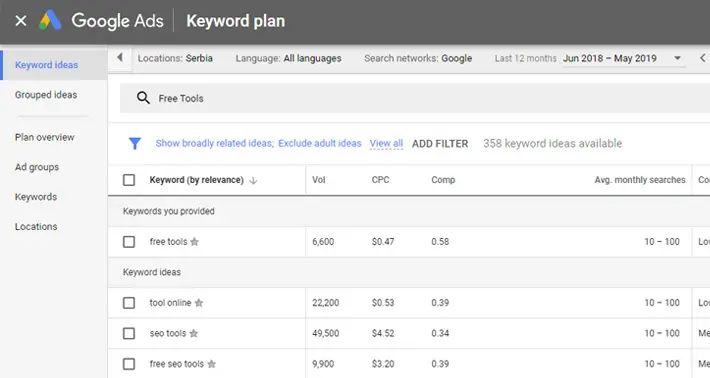Click the Google Ads logo icon
The height and width of the screenshot is (378, 710).
pyautogui.click(x=50, y=20)
